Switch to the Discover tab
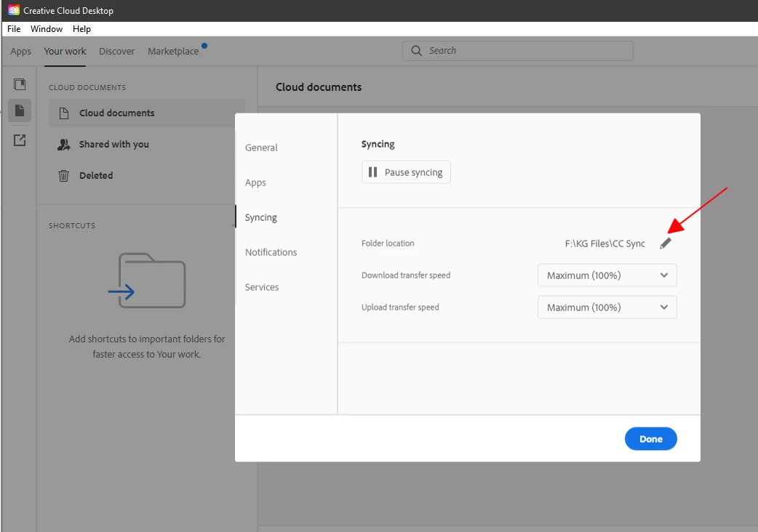Viewport: 758px width, 532px height. click(117, 51)
